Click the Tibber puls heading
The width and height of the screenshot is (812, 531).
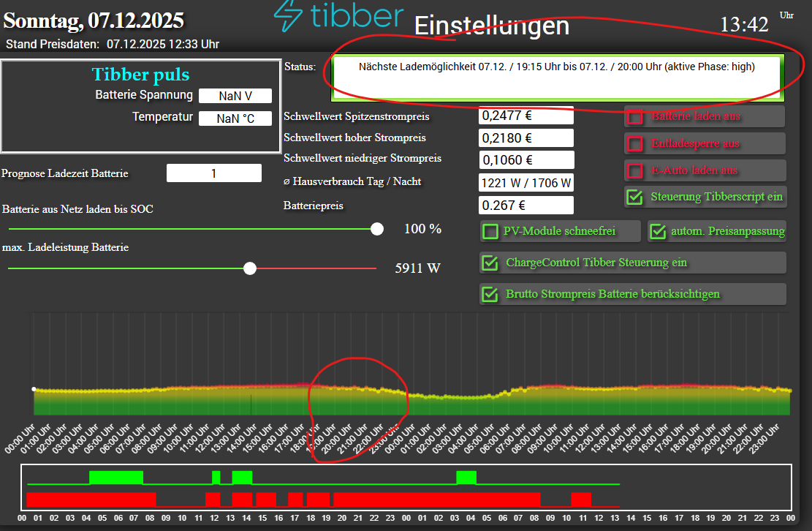click(141, 74)
